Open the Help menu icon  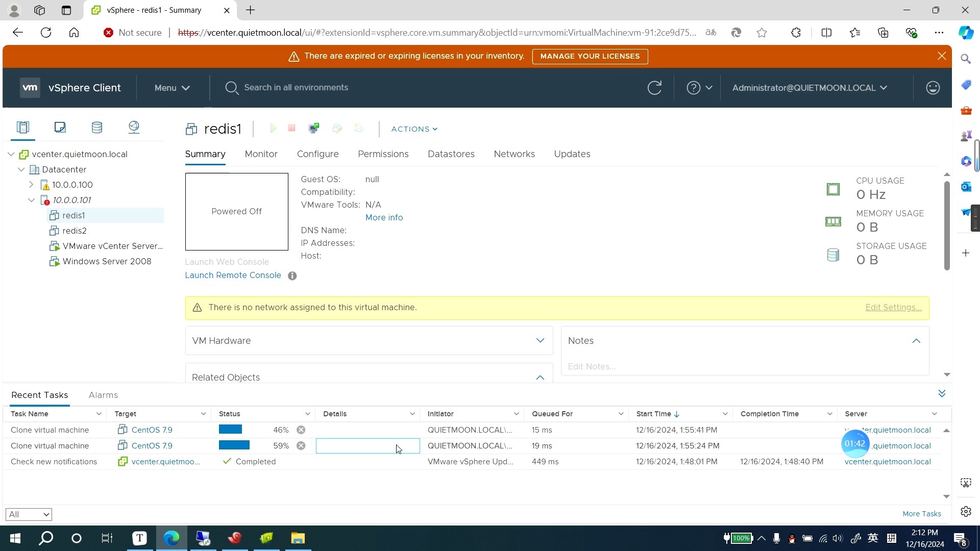coord(699,88)
